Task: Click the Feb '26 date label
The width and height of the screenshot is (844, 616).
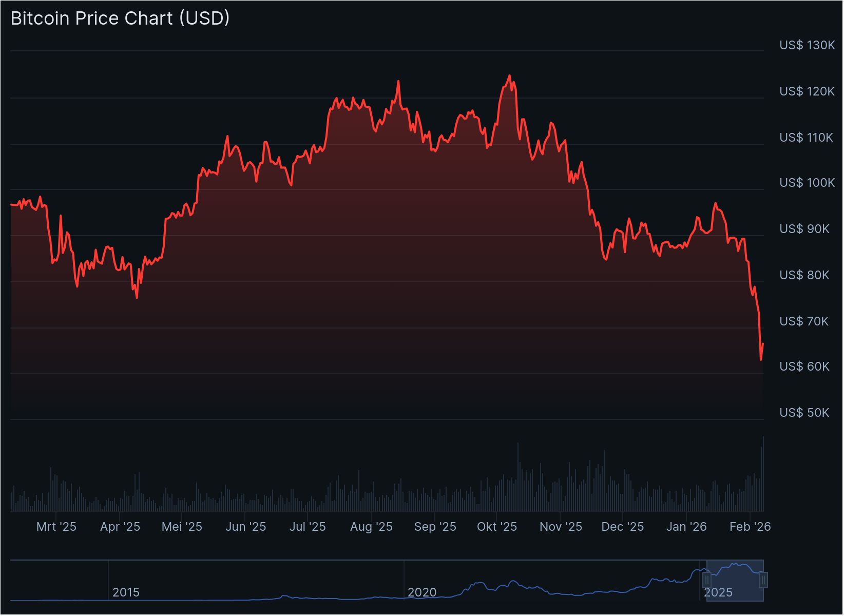Action: tap(750, 527)
